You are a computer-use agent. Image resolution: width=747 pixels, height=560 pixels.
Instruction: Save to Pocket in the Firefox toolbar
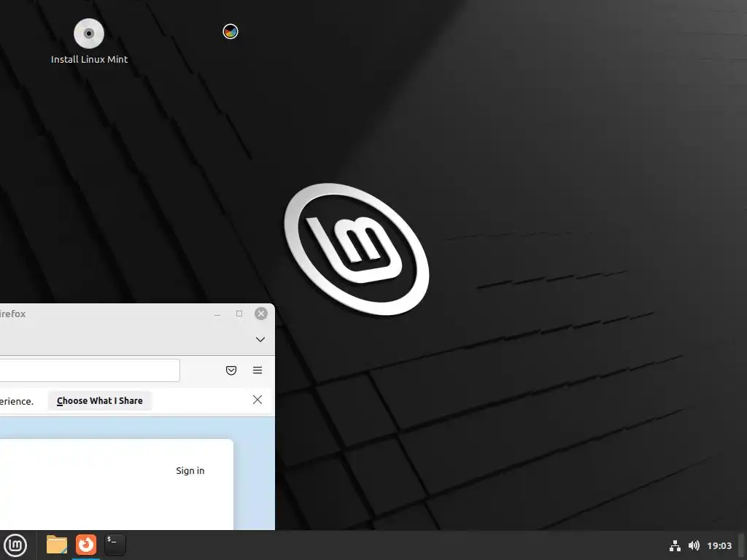coord(231,370)
